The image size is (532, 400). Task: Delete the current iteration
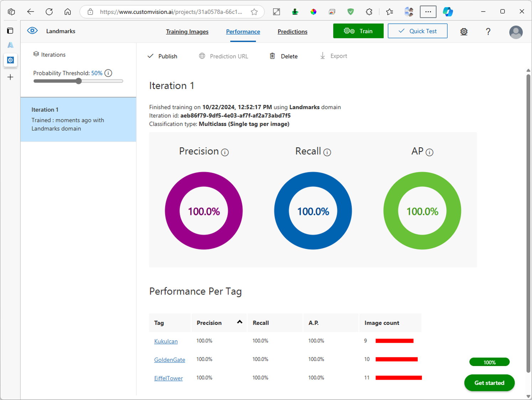[x=284, y=56]
